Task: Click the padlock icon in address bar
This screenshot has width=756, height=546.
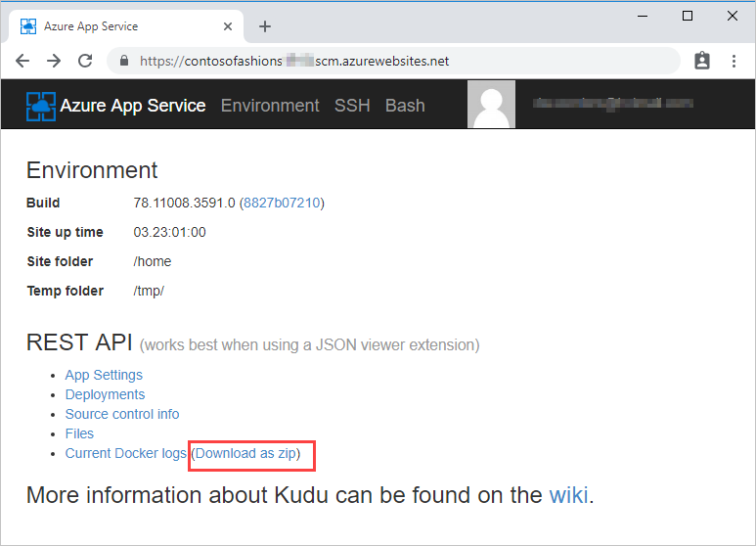Action: 124,61
